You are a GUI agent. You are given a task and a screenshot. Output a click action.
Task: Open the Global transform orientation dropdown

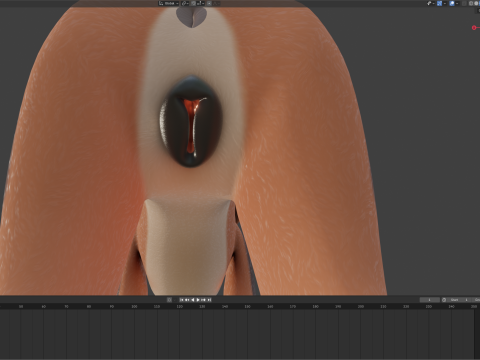168,3
